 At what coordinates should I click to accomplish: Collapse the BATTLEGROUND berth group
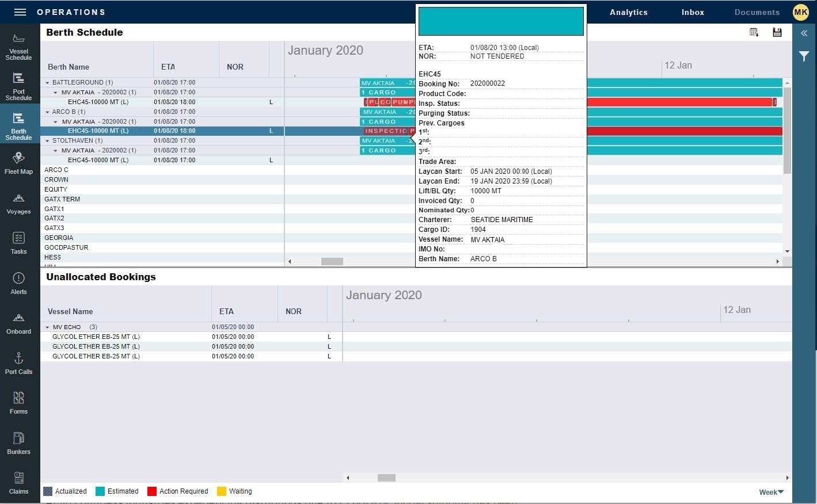(47, 82)
